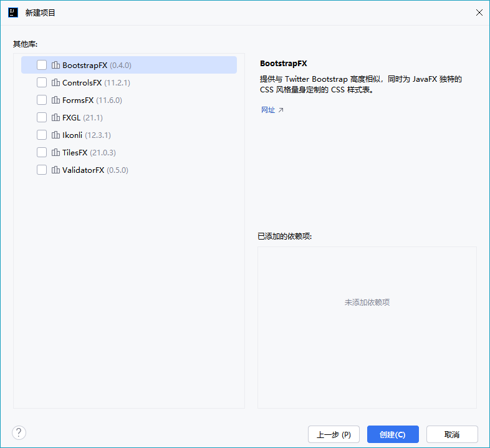490x448 pixels.
Task: Tick the ControlsFX checkbox
Action: click(x=42, y=82)
